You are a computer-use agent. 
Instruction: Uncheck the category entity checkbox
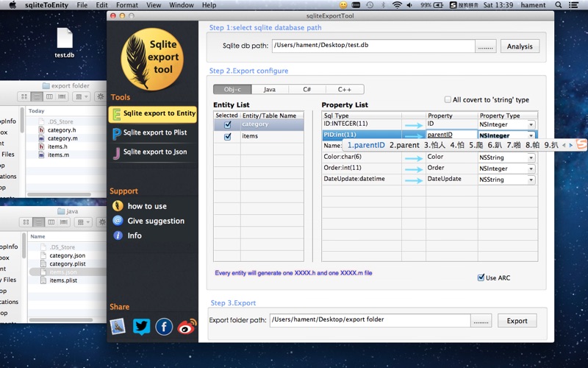tap(227, 124)
